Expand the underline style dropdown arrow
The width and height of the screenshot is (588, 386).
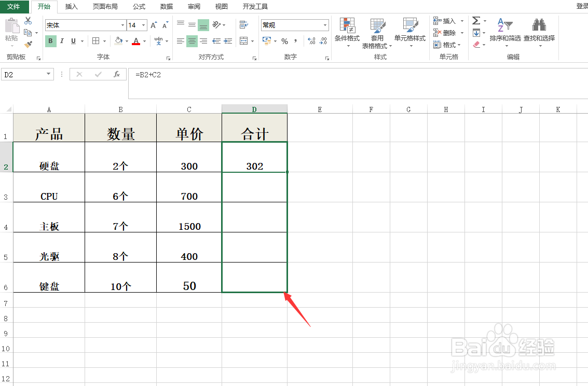83,41
